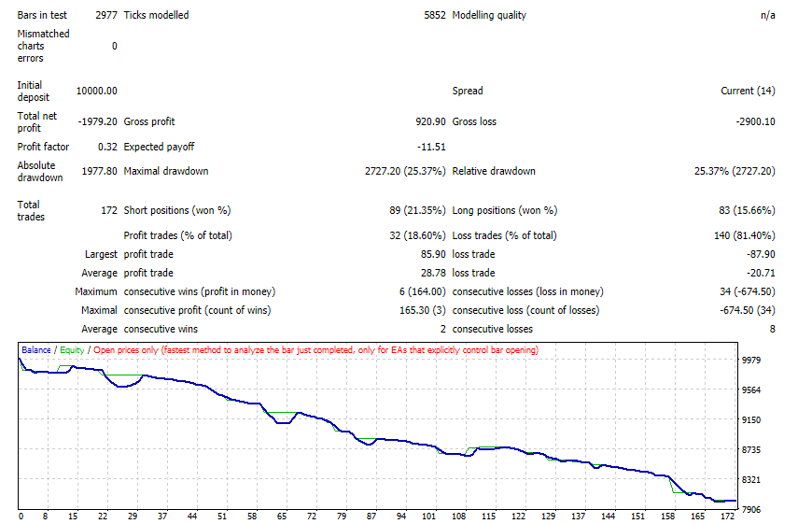Select the Profit factor value 0.32
The width and height of the screenshot is (812, 524).
[x=107, y=147]
